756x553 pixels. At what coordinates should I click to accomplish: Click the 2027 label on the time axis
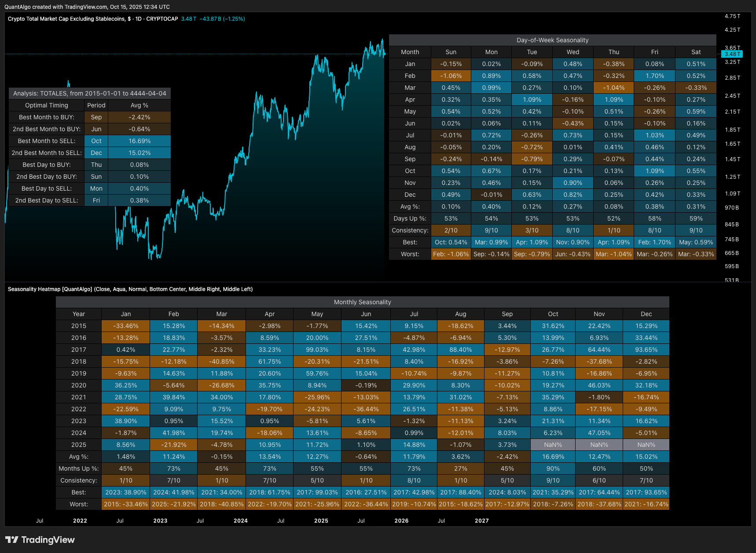click(x=482, y=521)
